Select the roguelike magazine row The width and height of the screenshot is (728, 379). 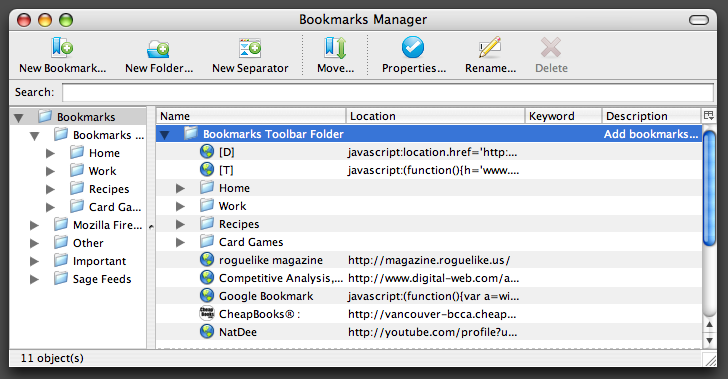(429, 260)
